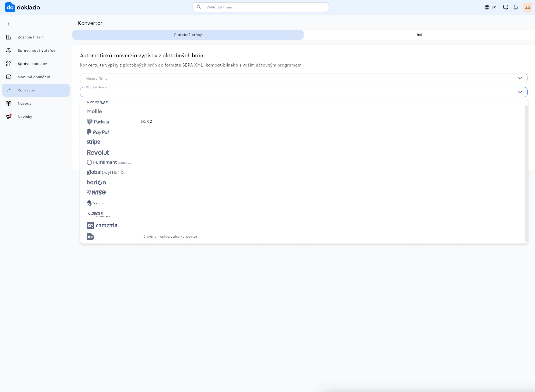Select Revolut from the gateway list

pyautogui.click(x=98, y=153)
